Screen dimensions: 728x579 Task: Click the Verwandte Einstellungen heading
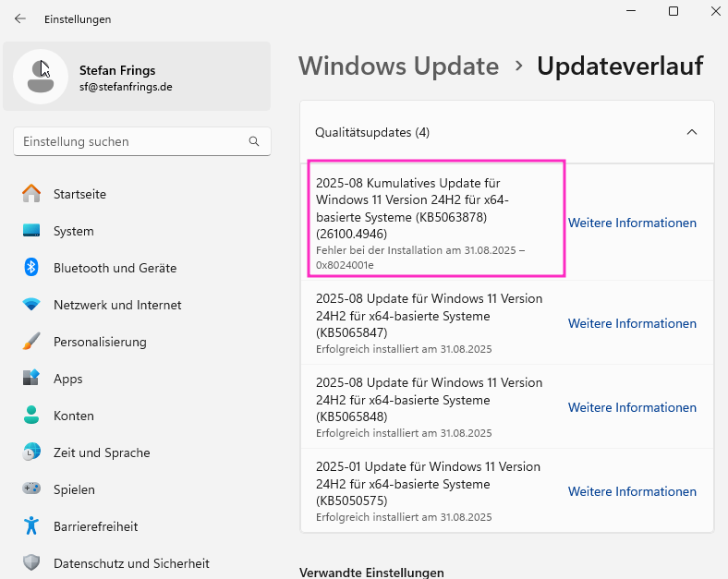(x=371, y=573)
